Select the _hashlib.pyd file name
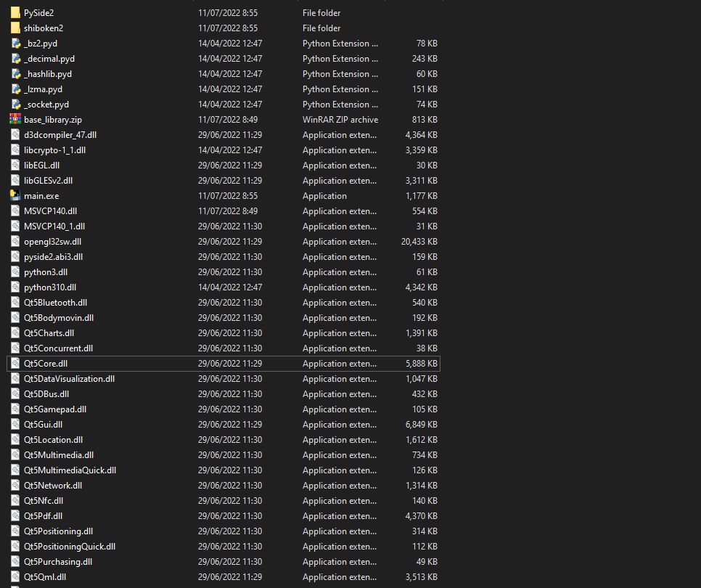The width and height of the screenshot is (701, 588). point(48,74)
